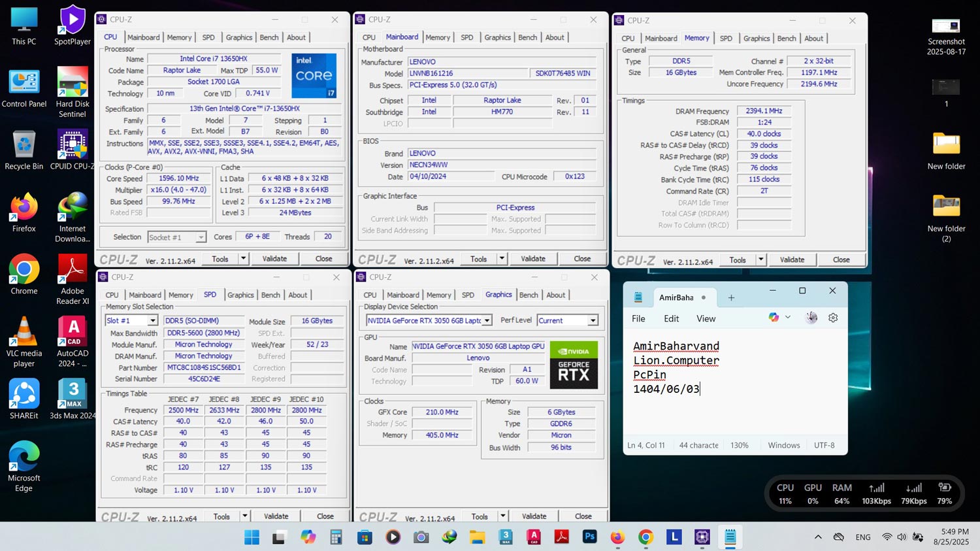Screen dimensions: 980x551
Task: Click the Windows line ending indicator
Action: click(x=784, y=445)
